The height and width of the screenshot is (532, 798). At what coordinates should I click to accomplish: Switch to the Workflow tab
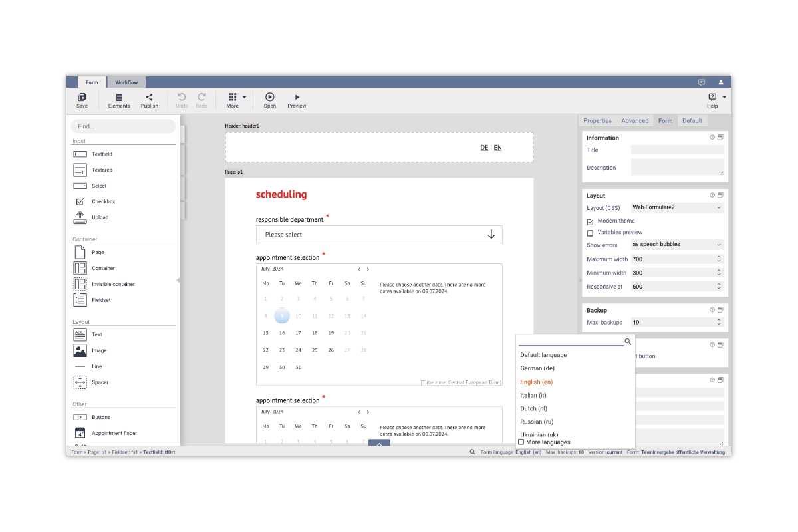tap(126, 82)
